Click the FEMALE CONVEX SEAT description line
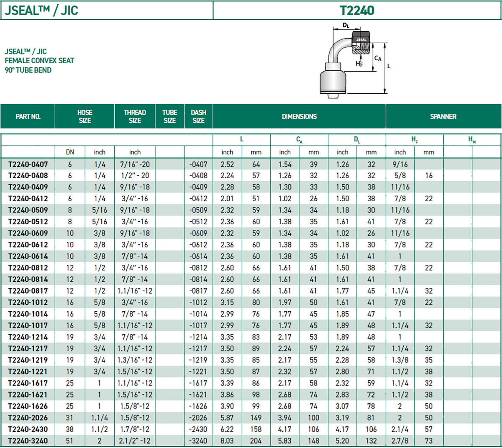Image resolution: width=502 pixels, height=448 pixels. point(39,61)
